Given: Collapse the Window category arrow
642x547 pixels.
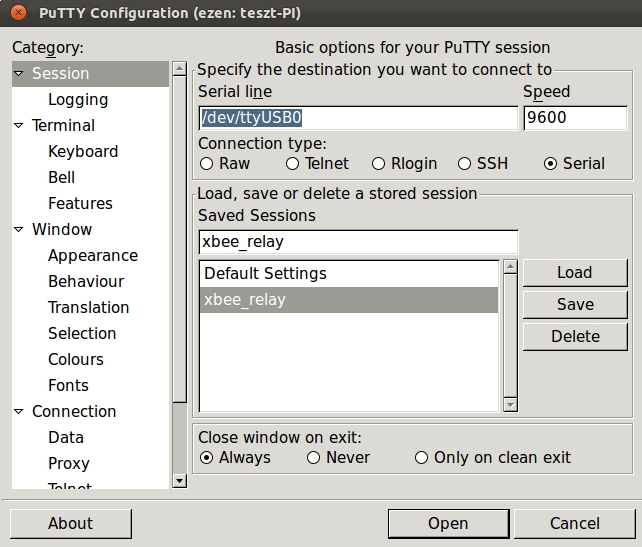Looking at the screenshot, I should [x=19, y=230].
